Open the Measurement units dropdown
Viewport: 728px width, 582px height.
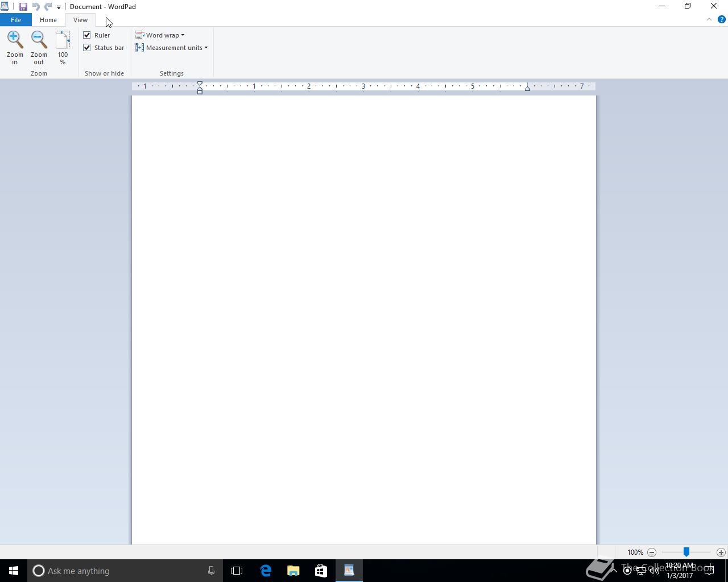[x=172, y=48]
